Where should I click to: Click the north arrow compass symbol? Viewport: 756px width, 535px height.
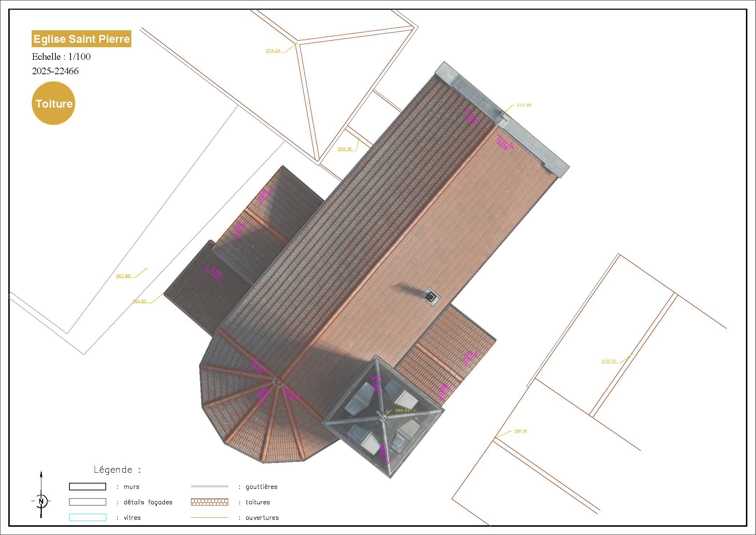[x=41, y=500]
